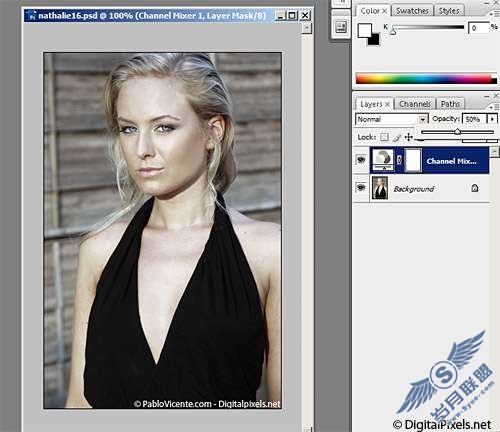
Task: Minimize the nathalie16.psd document window
Action: click(x=281, y=15)
